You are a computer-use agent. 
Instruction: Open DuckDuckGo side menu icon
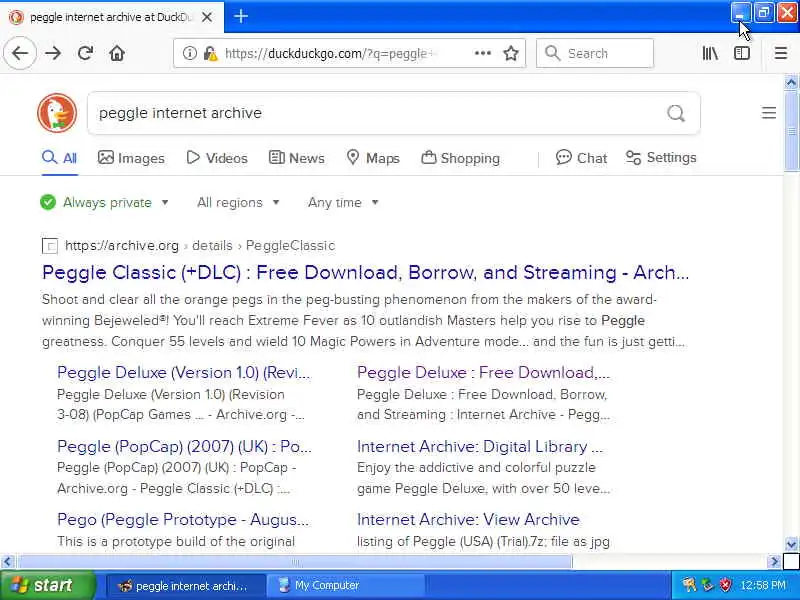pos(769,113)
